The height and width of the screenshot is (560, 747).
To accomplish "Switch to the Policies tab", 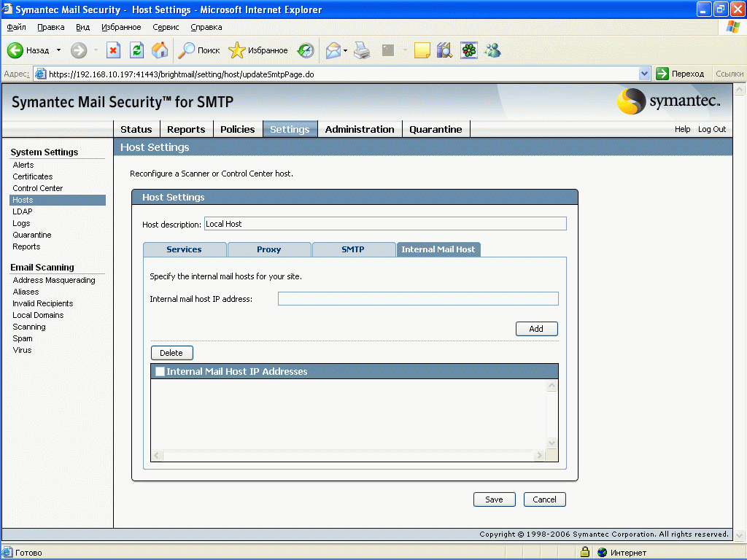I will pos(237,129).
